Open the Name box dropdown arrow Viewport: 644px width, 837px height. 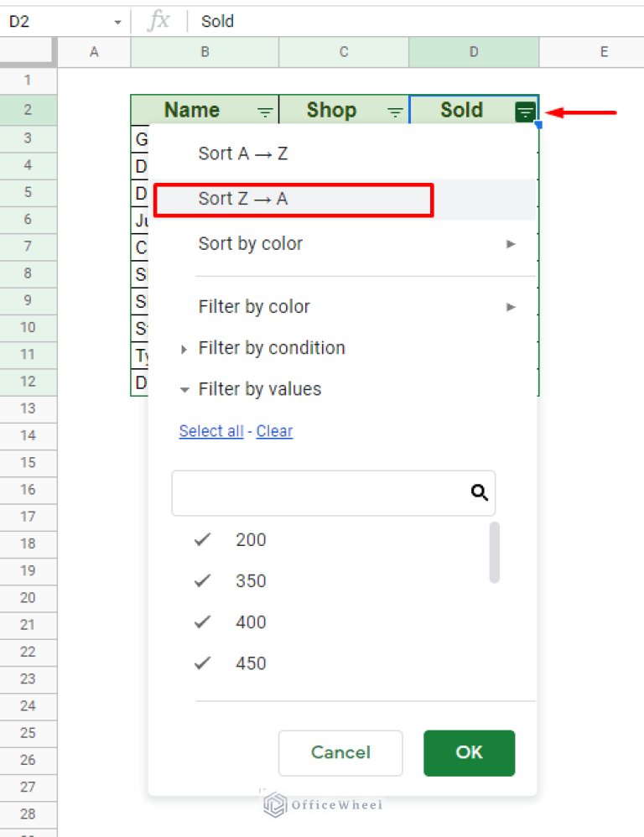click(117, 22)
